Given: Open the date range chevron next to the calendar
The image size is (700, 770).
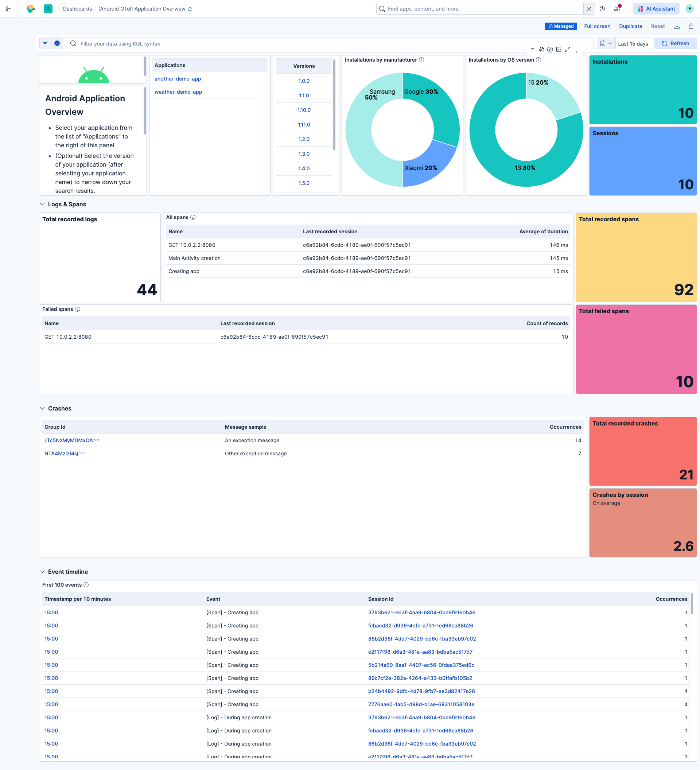Looking at the screenshot, I should click(x=610, y=43).
